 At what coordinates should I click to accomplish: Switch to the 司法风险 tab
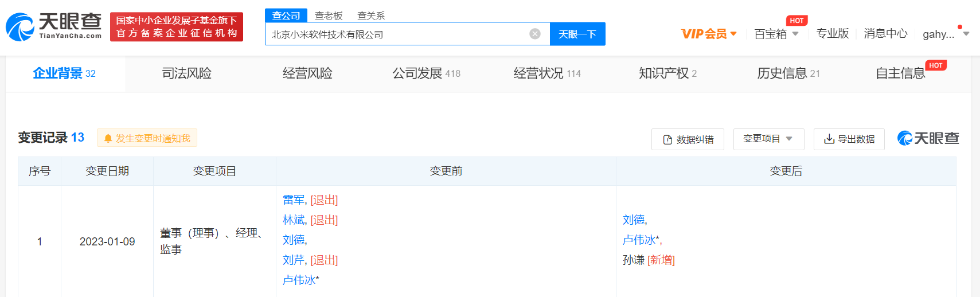pyautogui.click(x=187, y=73)
